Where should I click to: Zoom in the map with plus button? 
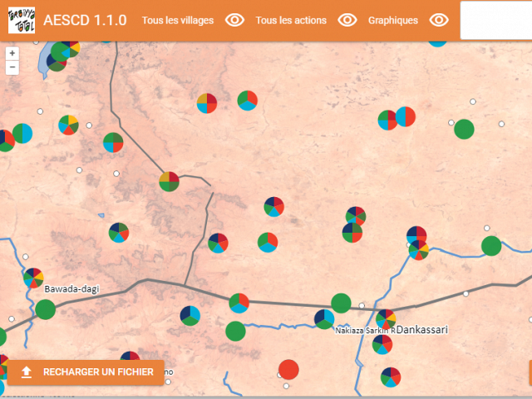tap(12, 53)
